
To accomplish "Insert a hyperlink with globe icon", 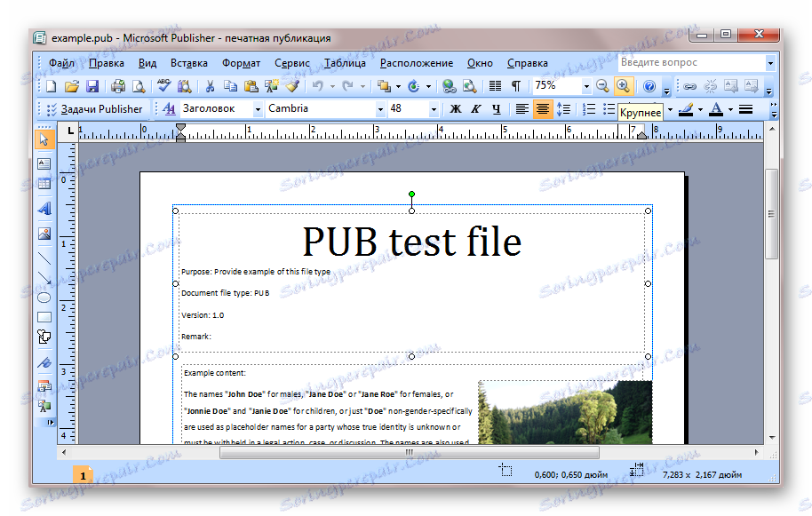I will click(x=449, y=86).
